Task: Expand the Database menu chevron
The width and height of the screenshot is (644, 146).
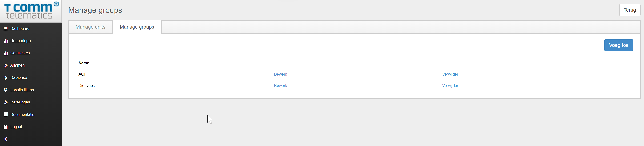Action: coord(6,78)
